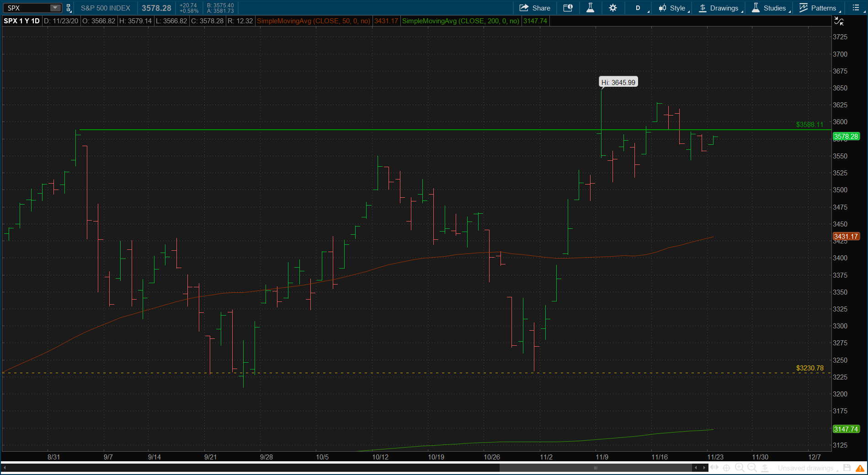Viewport: 868px width, 475px height.
Task: Click the zoom out magnifier icon
Action: pyautogui.click(x=752, y=468)
